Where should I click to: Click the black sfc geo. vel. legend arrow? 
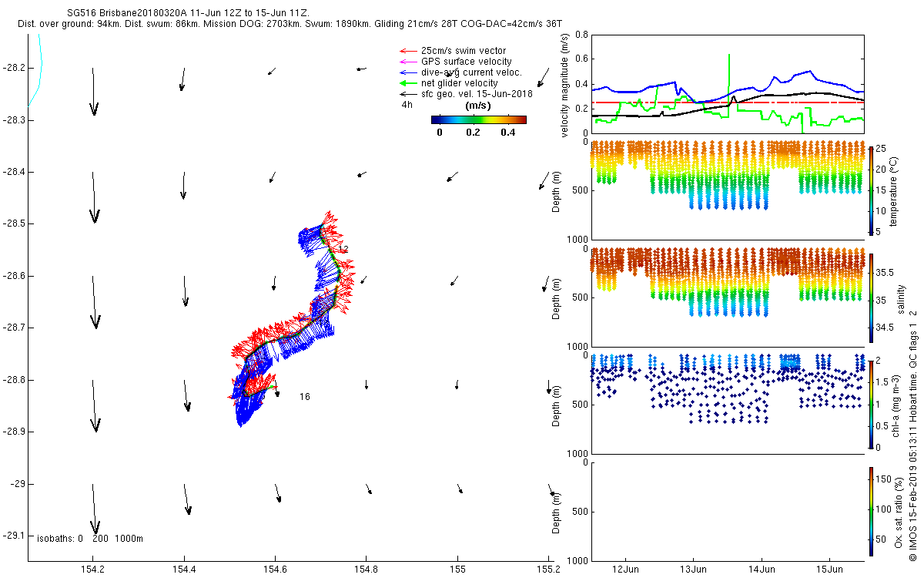(x=407, y=94)
